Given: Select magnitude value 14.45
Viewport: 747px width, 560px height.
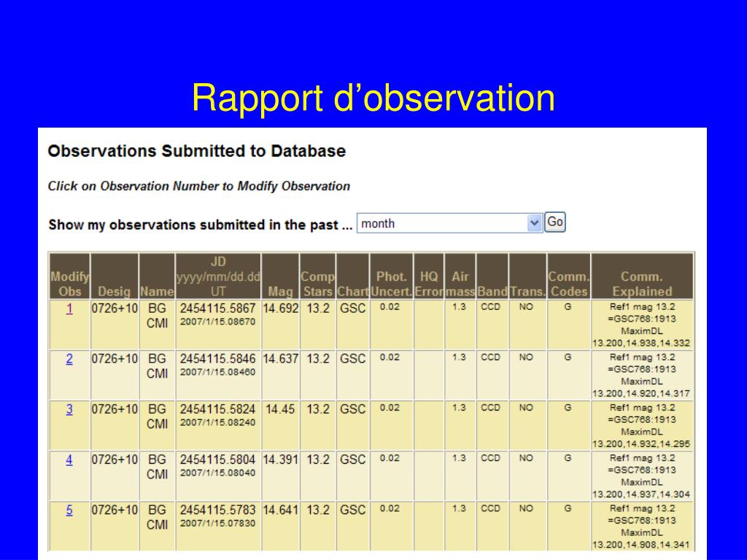Looking at the screenshot, I should [x=280, y=410].
